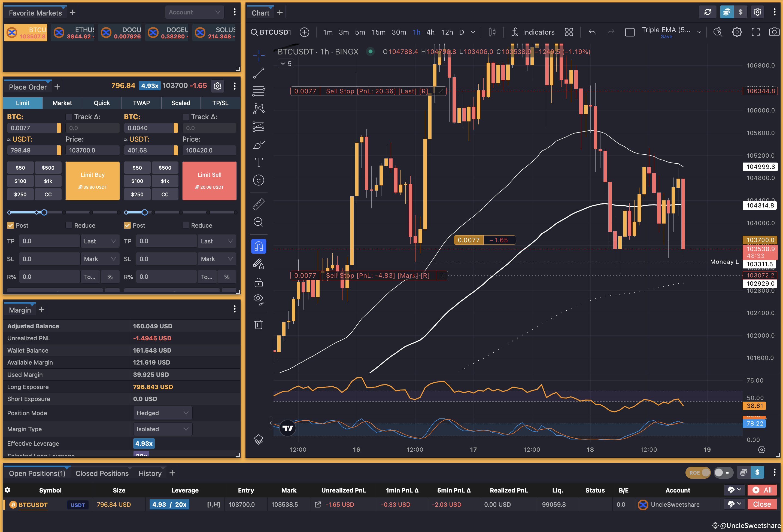Open sell-side TP Last trigger dropdown
This screenshot has height=532, width=783.
(217, 241)
